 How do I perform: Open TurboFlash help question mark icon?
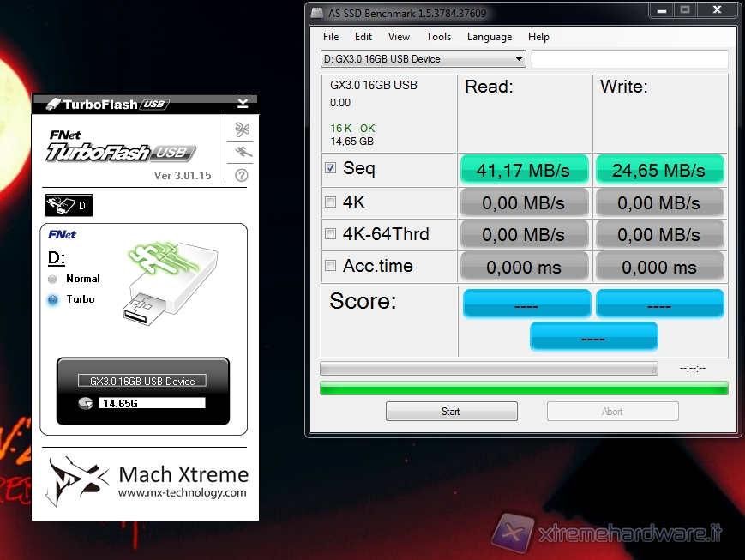point(242,175)
